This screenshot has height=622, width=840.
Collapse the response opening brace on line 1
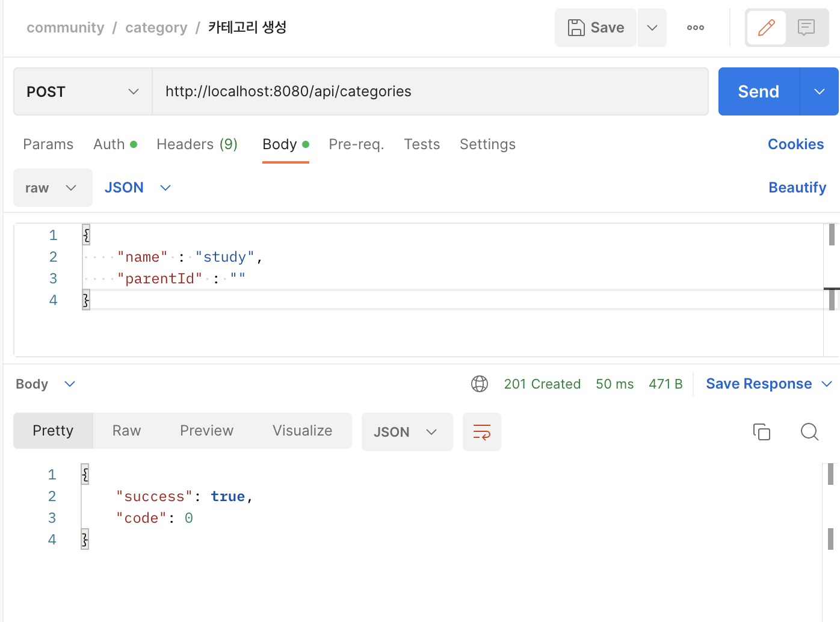[x=85, y=475]
